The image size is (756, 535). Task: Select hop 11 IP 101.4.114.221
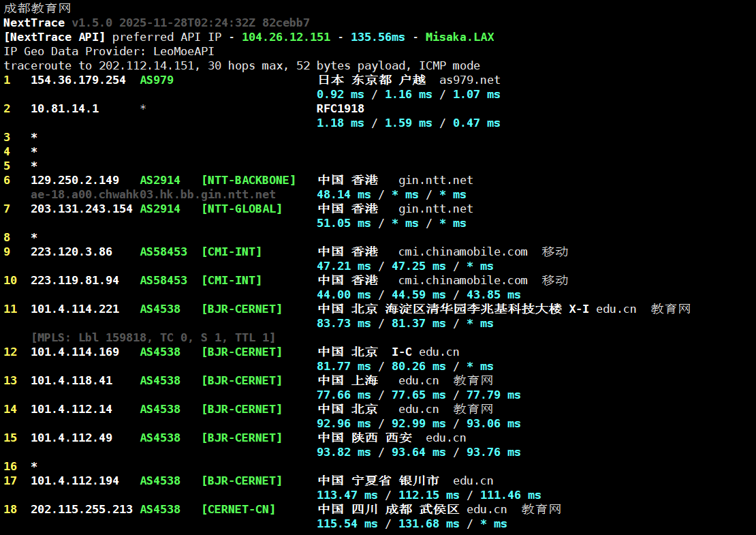pos(75,309)
